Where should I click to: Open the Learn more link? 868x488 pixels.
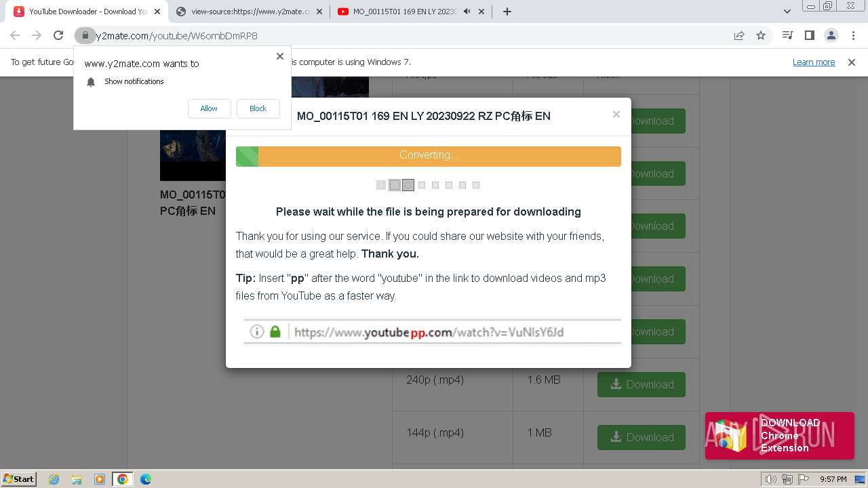[814, 62]
